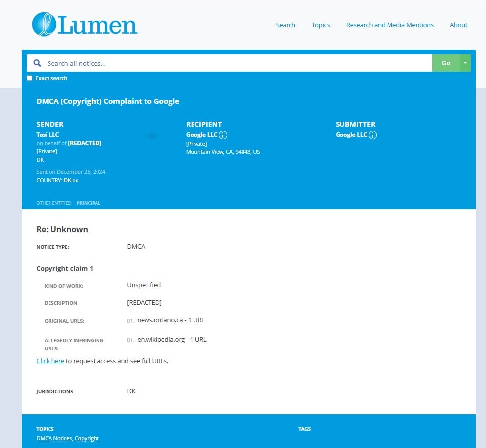Select the en.wikipedia.org - 1 URL entry
This screenshot has width=486, height=448.
click(x=172, y=340)
